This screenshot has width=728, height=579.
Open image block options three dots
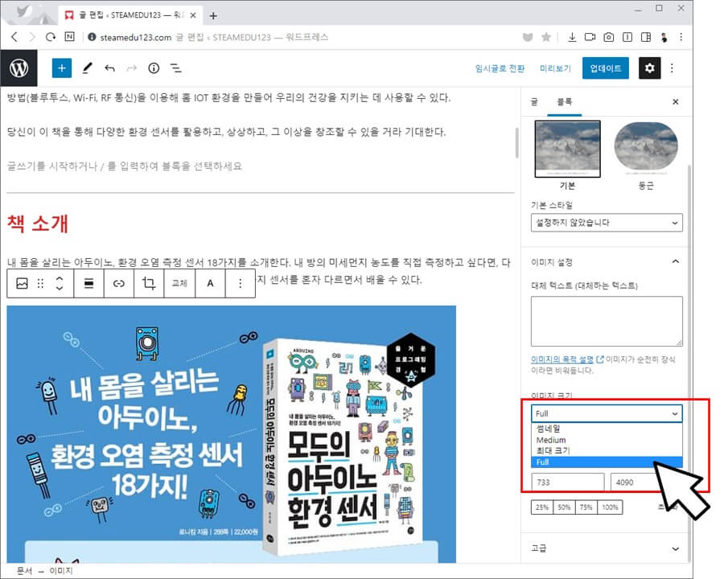point(240,283)
